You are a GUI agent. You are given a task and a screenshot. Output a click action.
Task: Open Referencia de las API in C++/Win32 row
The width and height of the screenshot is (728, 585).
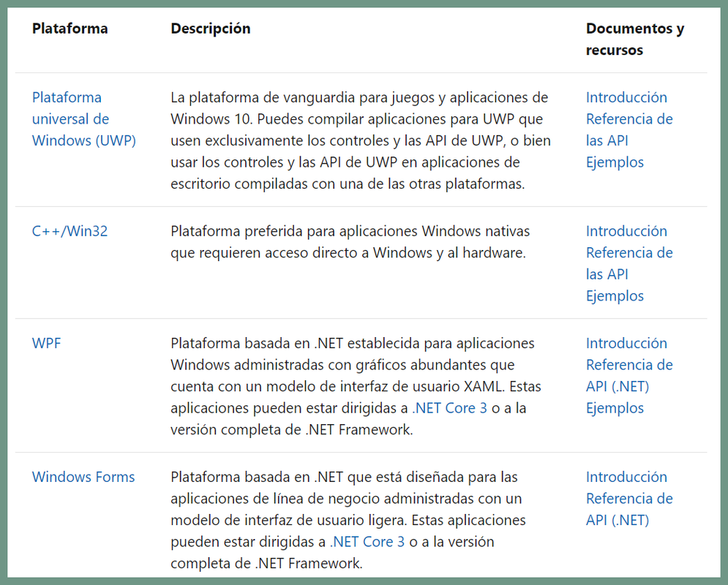click(x=629, y=263)
